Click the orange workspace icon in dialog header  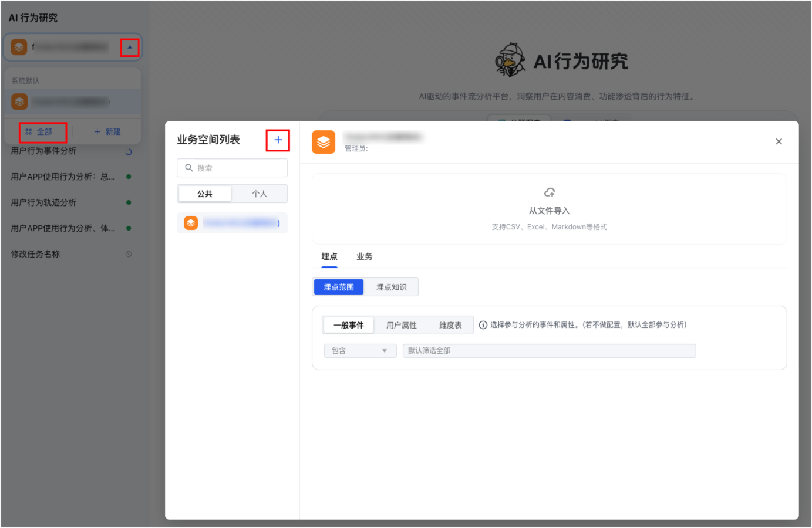324,142
